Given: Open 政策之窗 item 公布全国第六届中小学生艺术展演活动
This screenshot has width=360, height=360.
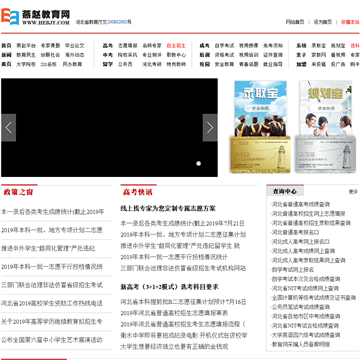Looking at the screenshot, I should click(52, 340).
